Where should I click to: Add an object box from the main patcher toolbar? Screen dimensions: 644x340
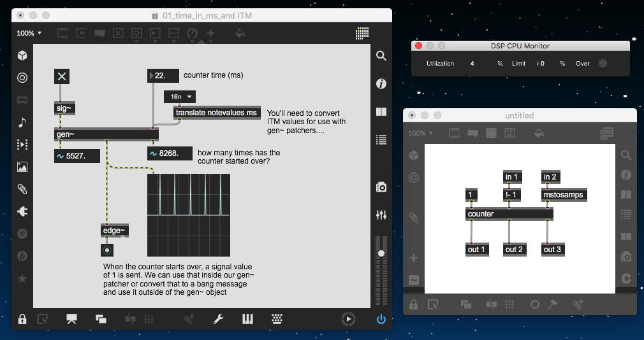coord(63,33)
